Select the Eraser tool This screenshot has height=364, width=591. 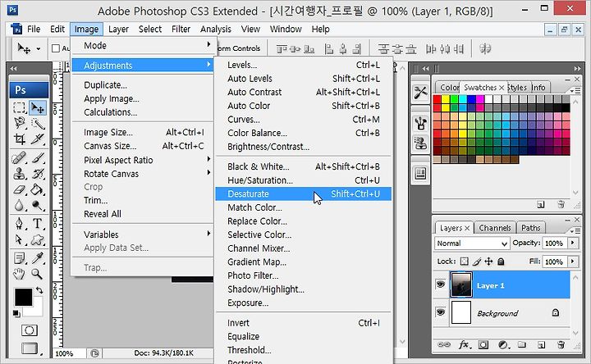19,189
